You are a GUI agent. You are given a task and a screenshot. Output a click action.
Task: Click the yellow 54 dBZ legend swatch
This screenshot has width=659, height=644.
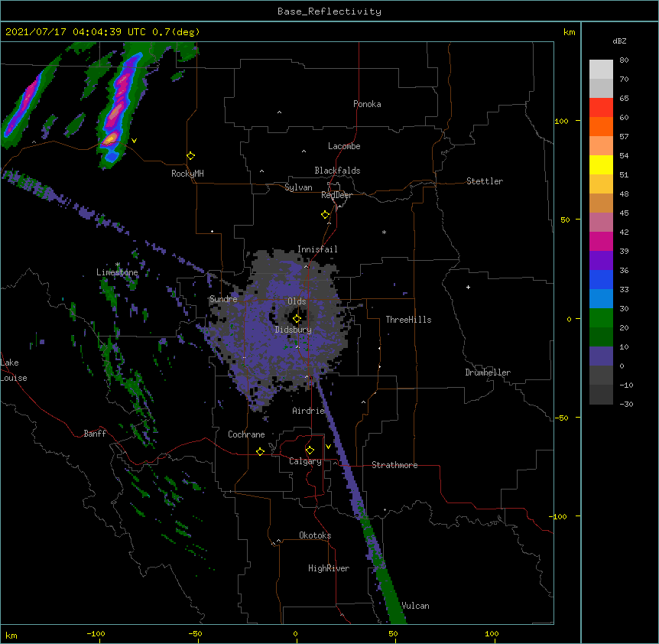601,164
